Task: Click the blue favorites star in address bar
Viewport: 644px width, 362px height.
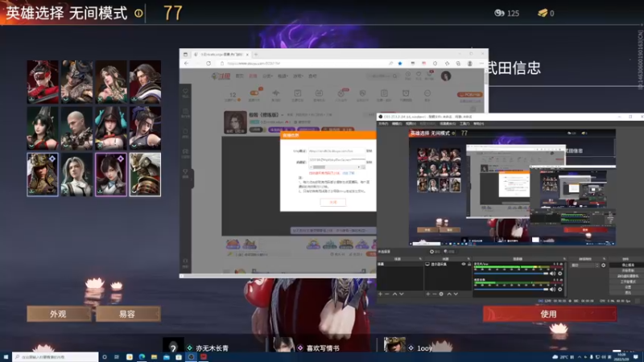Action: [x=400, y=64]
